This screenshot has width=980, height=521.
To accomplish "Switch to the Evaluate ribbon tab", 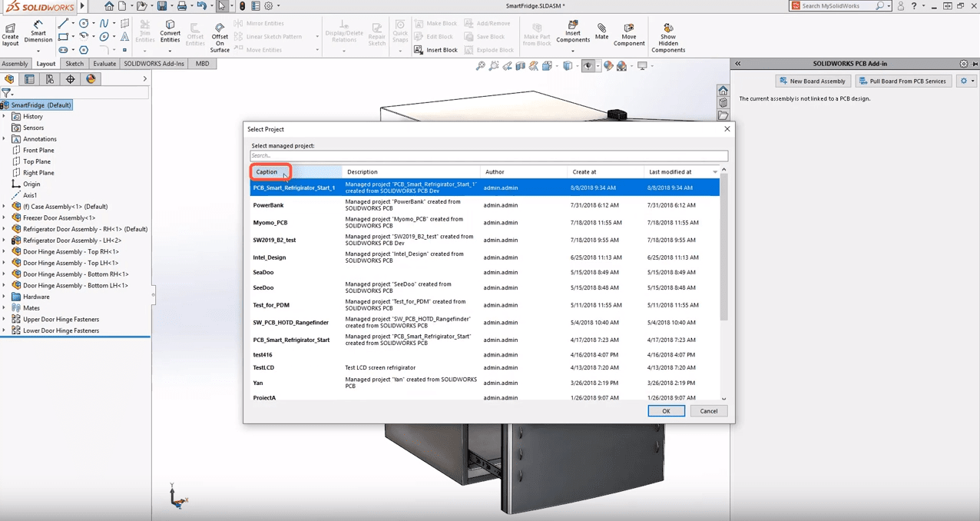I will click(x=104, y=64).
